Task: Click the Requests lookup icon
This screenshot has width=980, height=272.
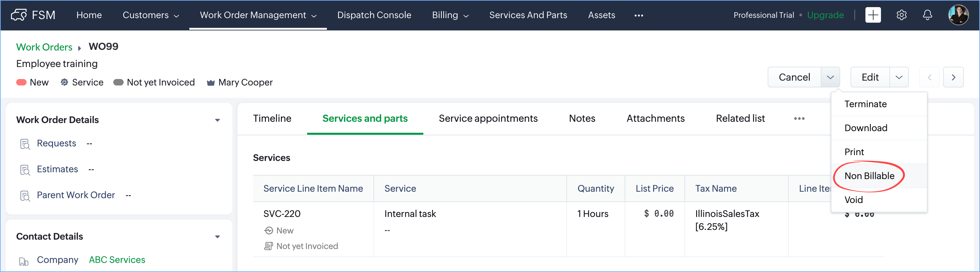Action: tap(25, 144)
